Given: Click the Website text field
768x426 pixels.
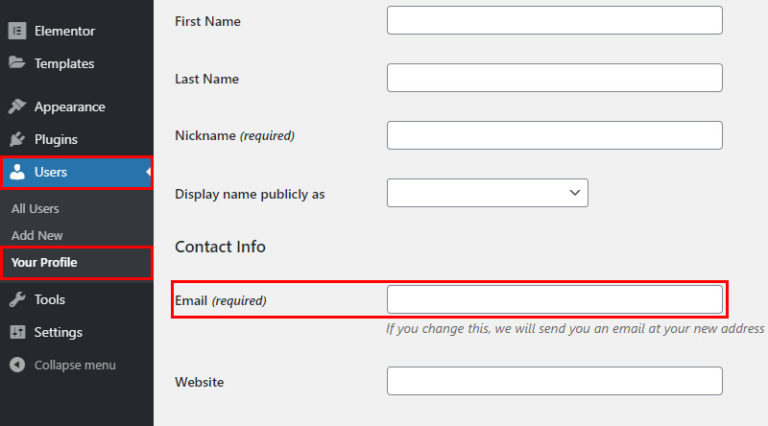Looking at the screenshot, I should click(554, 381).
